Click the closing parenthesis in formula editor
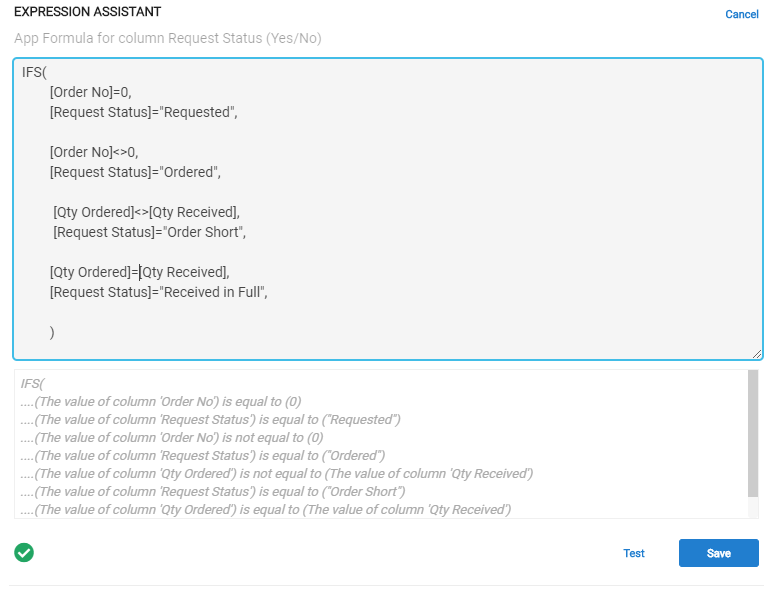774x596 pixels. 52,332
